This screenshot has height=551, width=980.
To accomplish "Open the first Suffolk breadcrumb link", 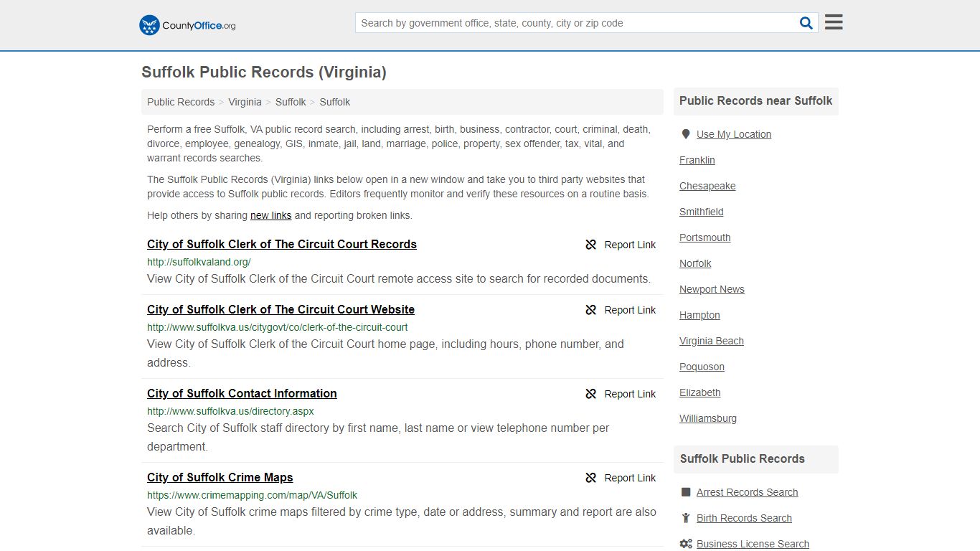I will point(291,102).
